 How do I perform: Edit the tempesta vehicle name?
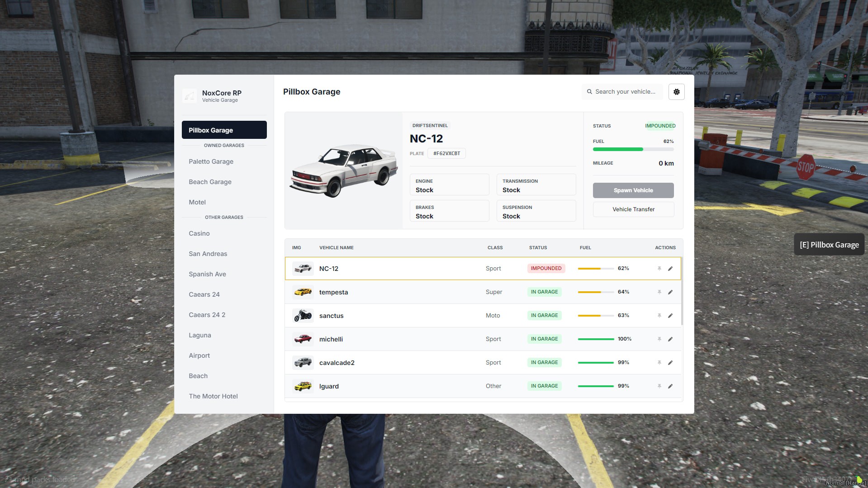coord(670,292)
